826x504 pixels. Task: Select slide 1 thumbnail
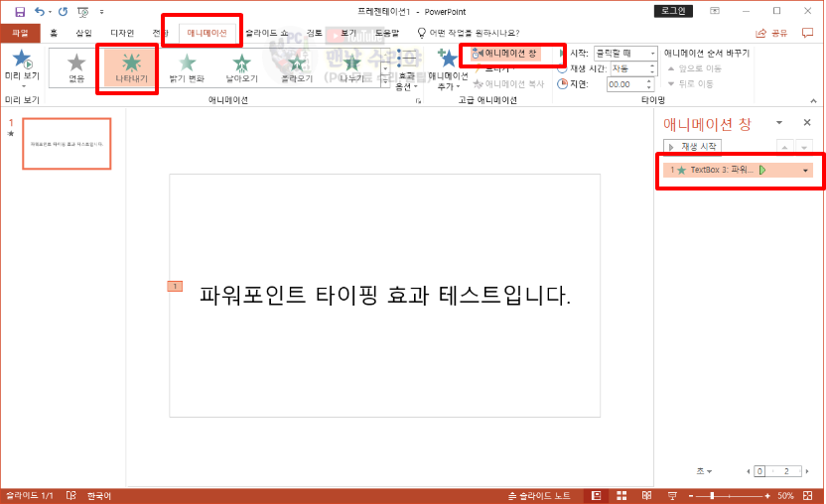pyautogui.click(x=67, y=144)
